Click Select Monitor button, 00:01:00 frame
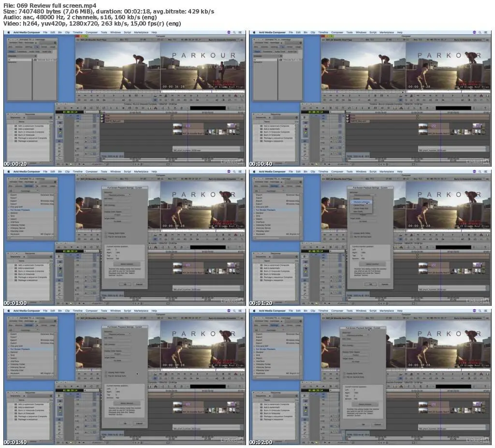Image resolution: width=495 pixels, height=448 pixels. click(x=127, y=264)
